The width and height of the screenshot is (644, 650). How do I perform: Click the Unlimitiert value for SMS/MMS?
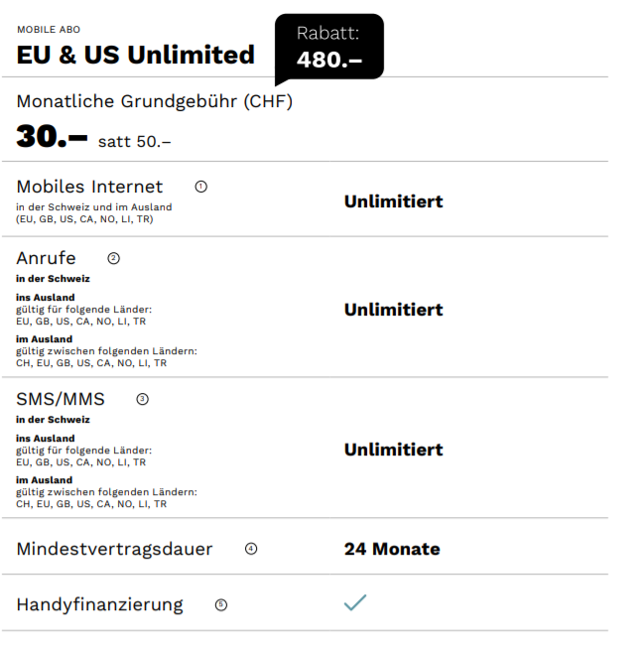[393, 450]
